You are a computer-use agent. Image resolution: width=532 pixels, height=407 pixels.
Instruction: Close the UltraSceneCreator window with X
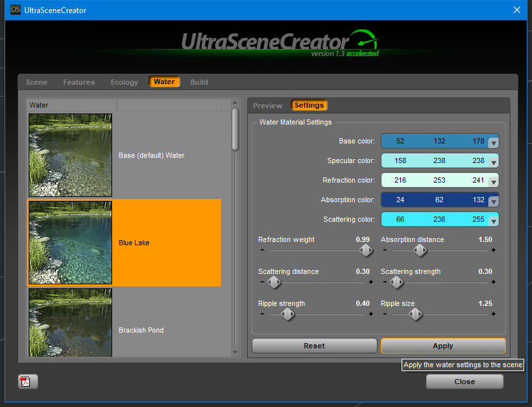(x=517, y=10)
